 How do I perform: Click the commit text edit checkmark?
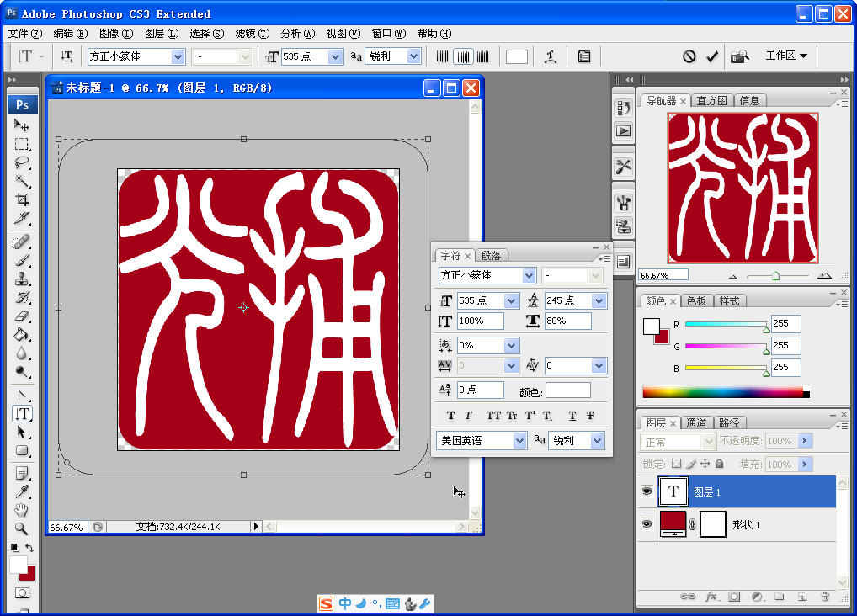tap(713, 56)
